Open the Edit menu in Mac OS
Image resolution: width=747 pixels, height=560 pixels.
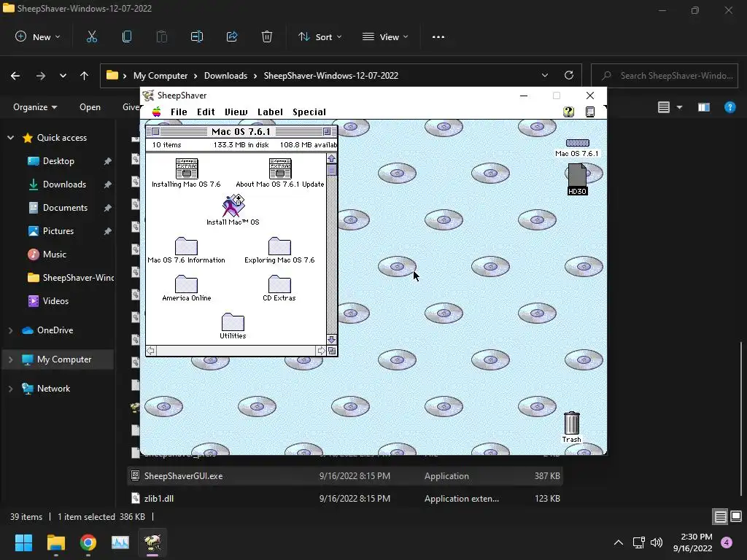[x=206, y=112]
